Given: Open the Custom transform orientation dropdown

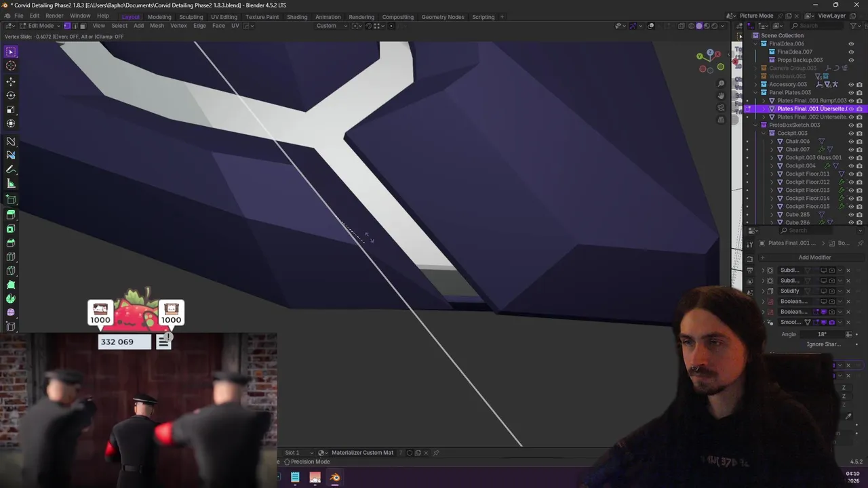Looking at the screenshot, I should (331, 26).
